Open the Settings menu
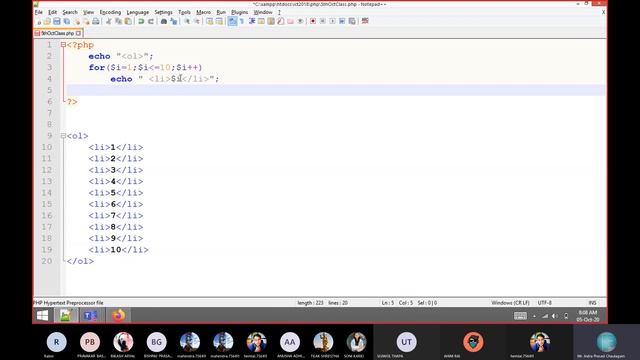The image size is (640, 360). pyautogui.click(x=163, y=12)
